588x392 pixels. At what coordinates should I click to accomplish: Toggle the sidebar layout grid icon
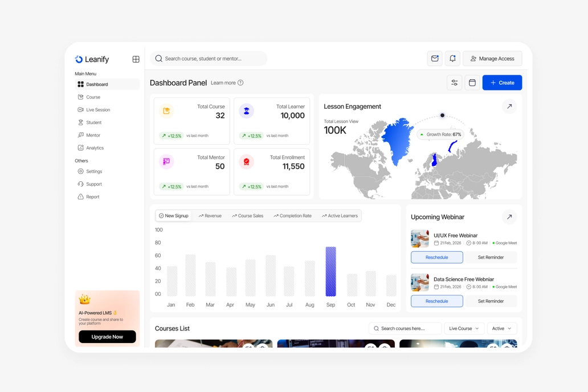click(136, 59)
